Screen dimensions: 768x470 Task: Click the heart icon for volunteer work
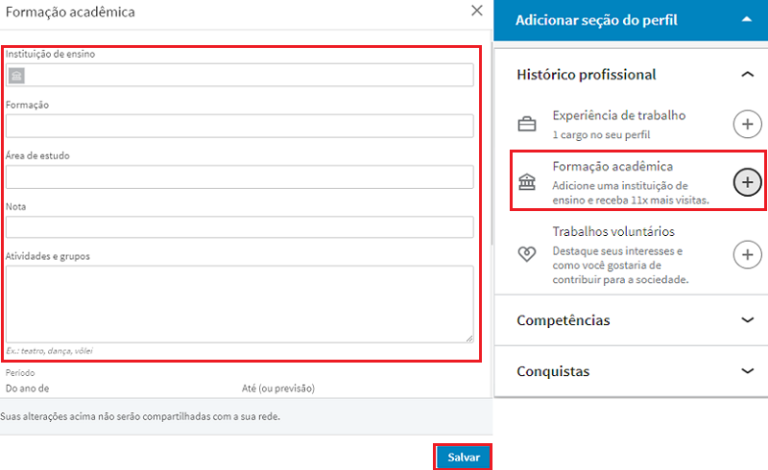point(526,255)
